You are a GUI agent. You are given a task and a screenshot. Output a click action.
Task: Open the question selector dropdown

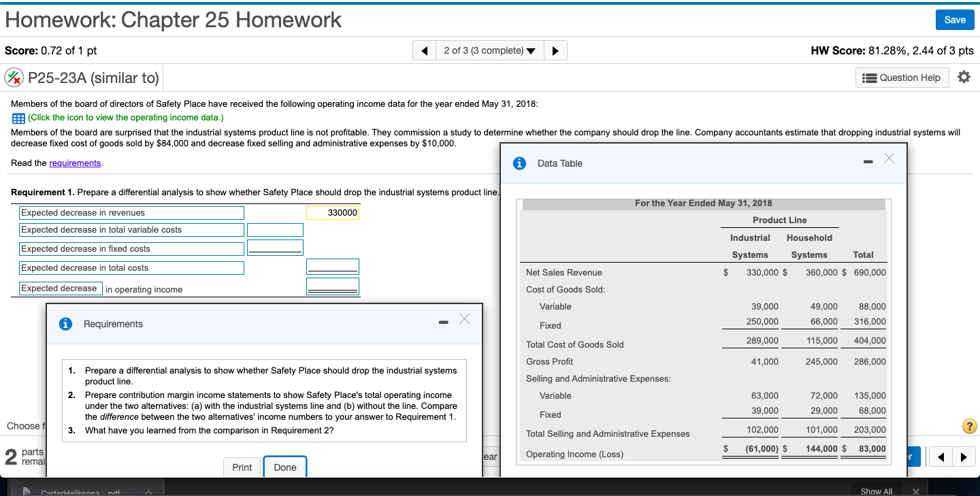coord(490,50)
